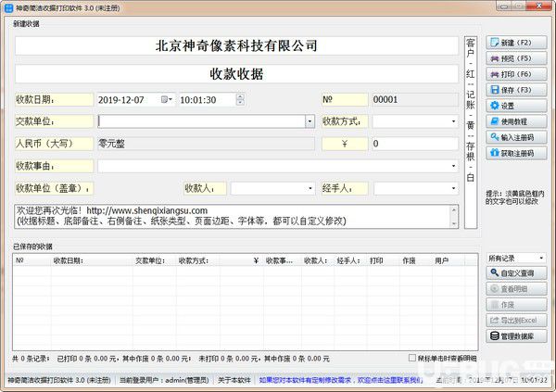Click 获取注册码 button

(x=516, y=153)
